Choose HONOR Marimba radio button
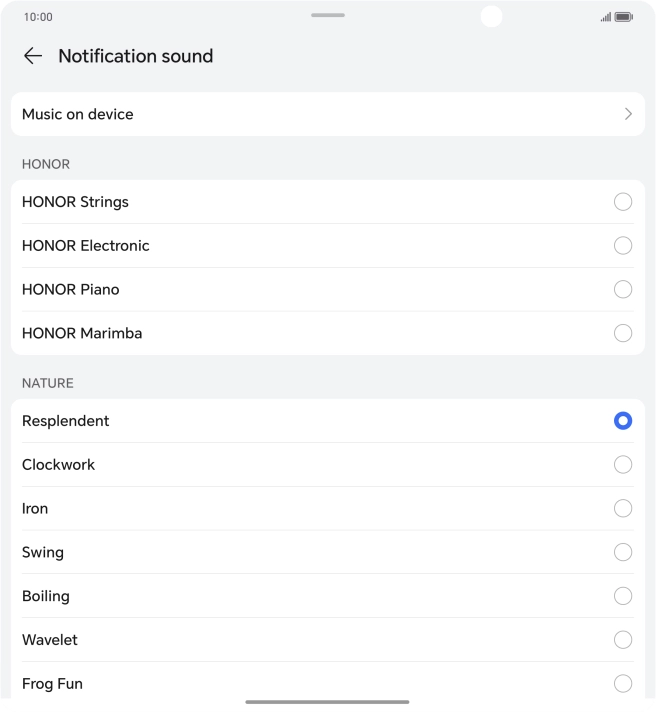656x713 pixels. coord(623,333)
